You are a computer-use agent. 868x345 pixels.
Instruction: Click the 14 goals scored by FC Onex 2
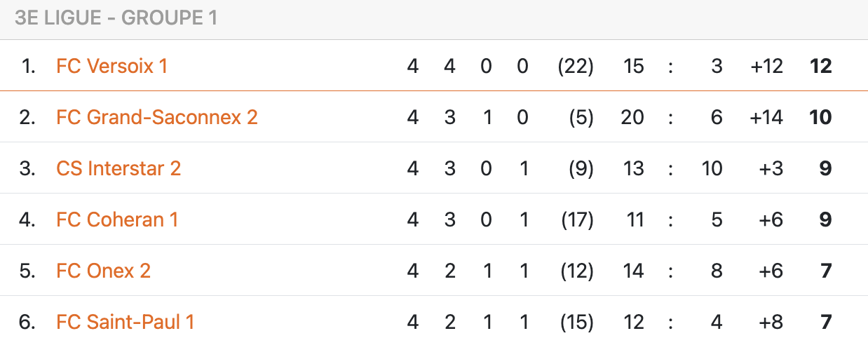(x=633, y=271)
